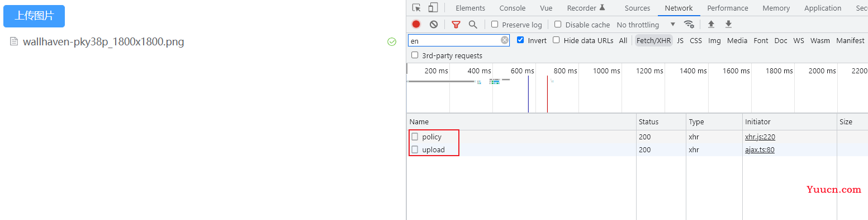The image size is (868, 220).
Task: Click the document icon of policy request
Action: pyautogui.click(x=415, y=137)
